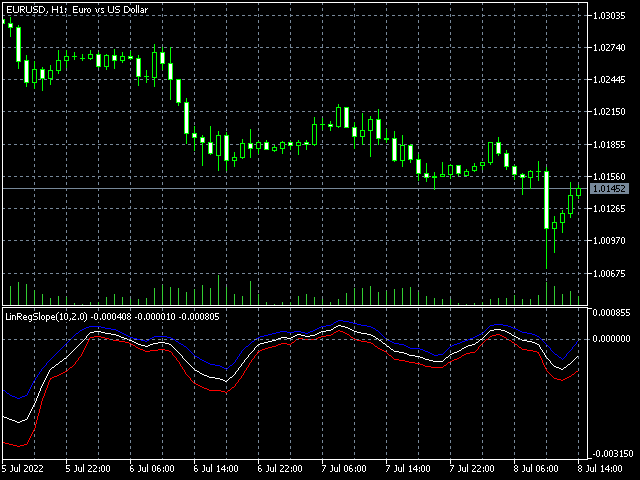This screenshot has width=640, height=480.
Task: Click time axis label '7 Jul 06:00'
Action: (x=344, y=469)
